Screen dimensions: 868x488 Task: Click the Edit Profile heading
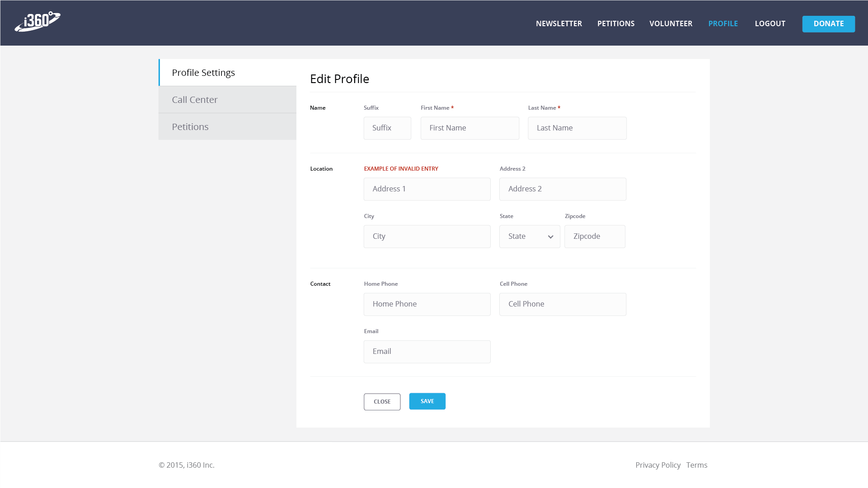pos(339,79)
